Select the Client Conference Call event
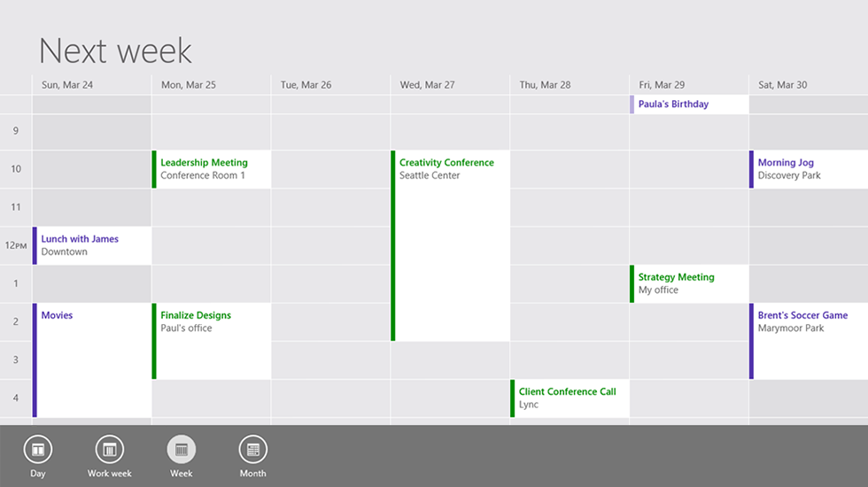This screenshot has width=868, height=487. click(x=570, y=398)
